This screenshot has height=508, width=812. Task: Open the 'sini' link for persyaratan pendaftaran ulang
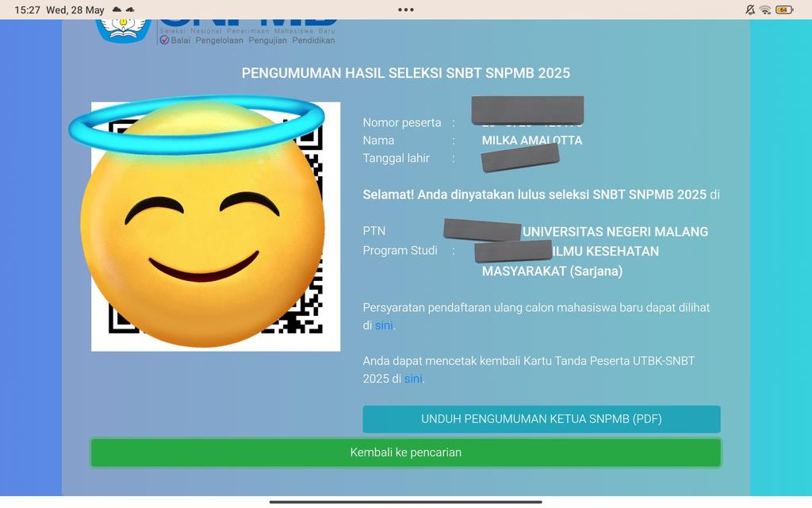point(384,325)
